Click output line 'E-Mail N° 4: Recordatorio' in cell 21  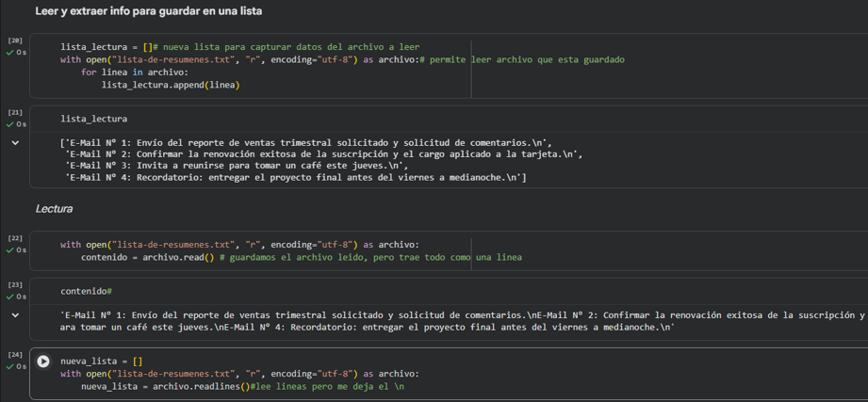296,178
